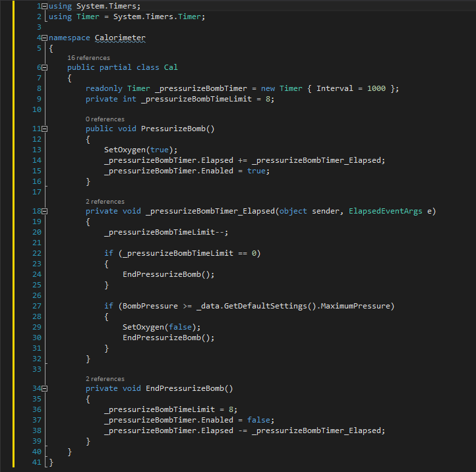
Task: Click line number 36 in the gutter
Action: pyautogui.click(x=37, y=409)
